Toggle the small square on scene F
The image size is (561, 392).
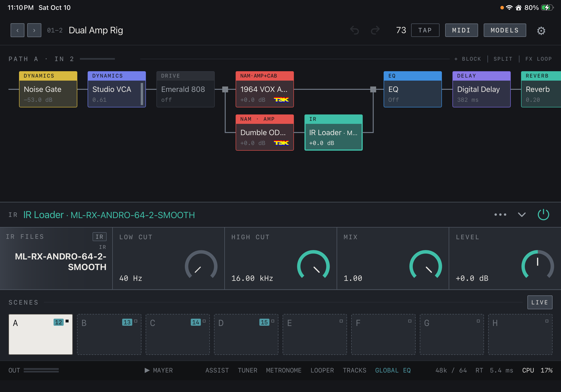(410, 321)
